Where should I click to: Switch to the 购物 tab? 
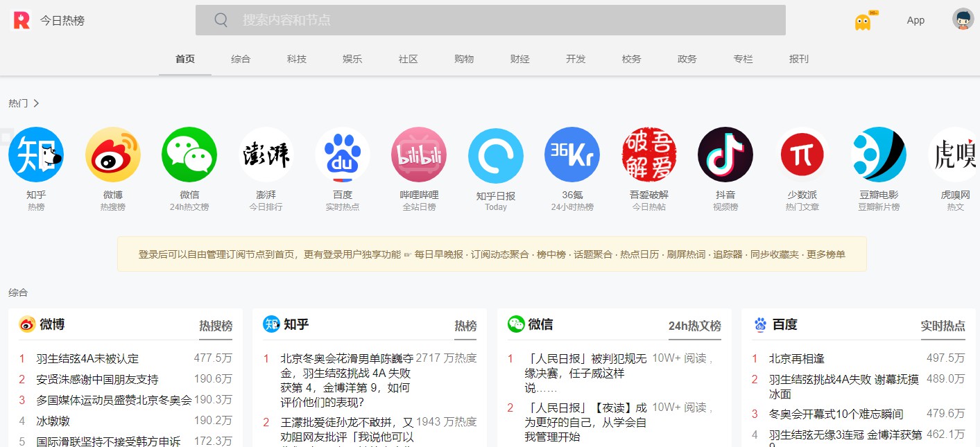[464, 59]
